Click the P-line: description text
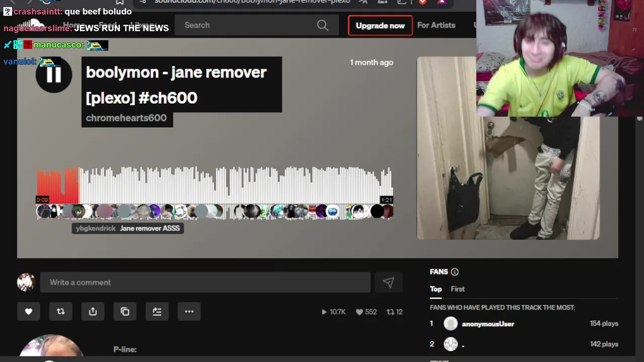 pyautogui.click(x=125, y=349)
